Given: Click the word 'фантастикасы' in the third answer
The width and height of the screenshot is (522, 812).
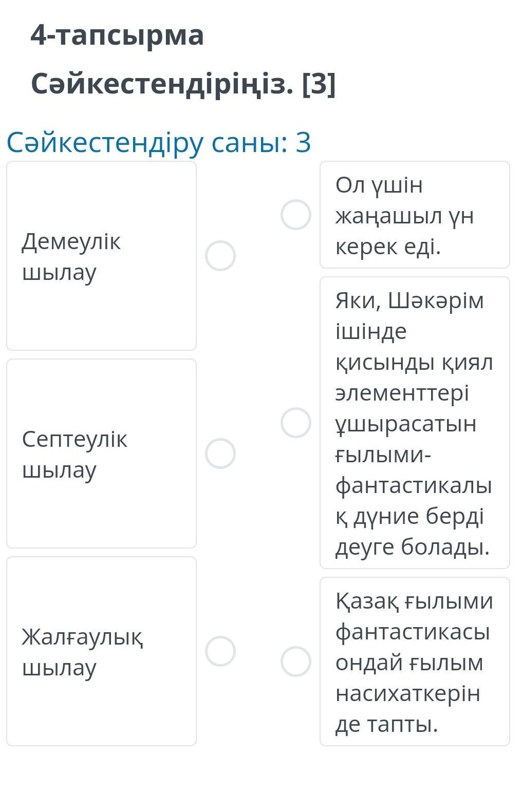Looking at the screenshot, I should pos(413,632).
